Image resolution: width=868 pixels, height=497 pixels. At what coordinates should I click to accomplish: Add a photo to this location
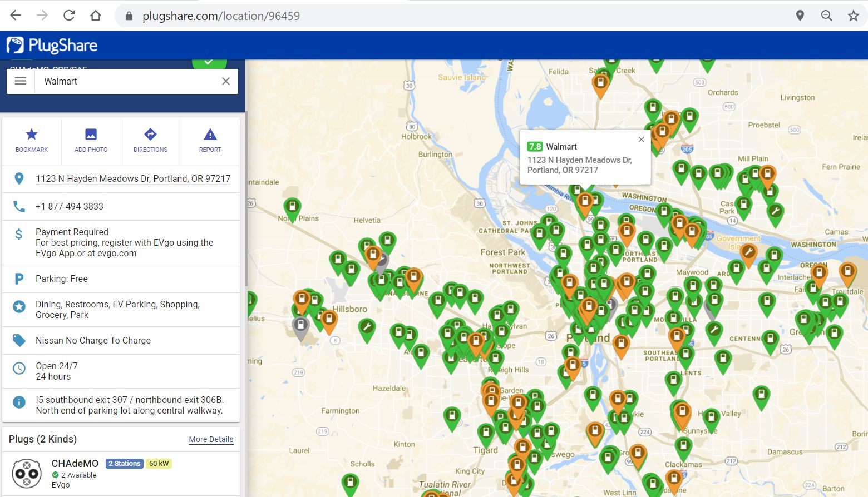[x=91, y=141]
